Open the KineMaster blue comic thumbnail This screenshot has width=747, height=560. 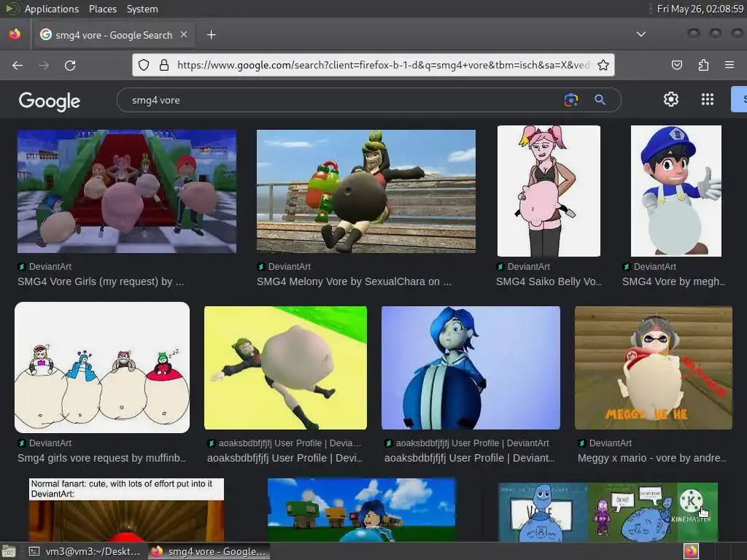coord(608,513)
